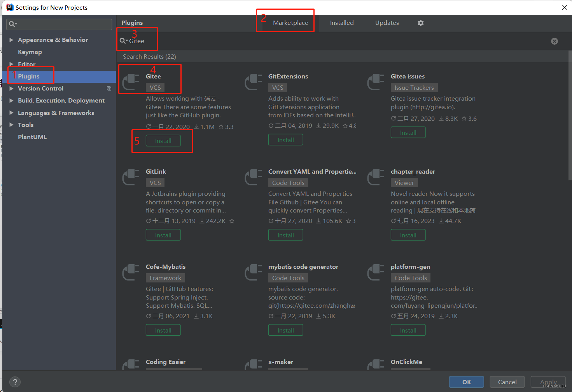572x392 pixels.
Task: Click the chapter_reader plugin icon
Action: (x=376, y=177)
